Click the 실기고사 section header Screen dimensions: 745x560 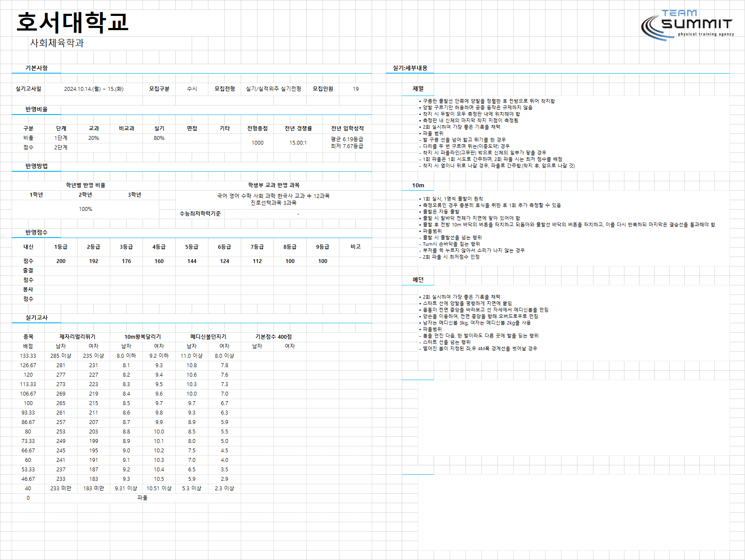coord(37,318)
